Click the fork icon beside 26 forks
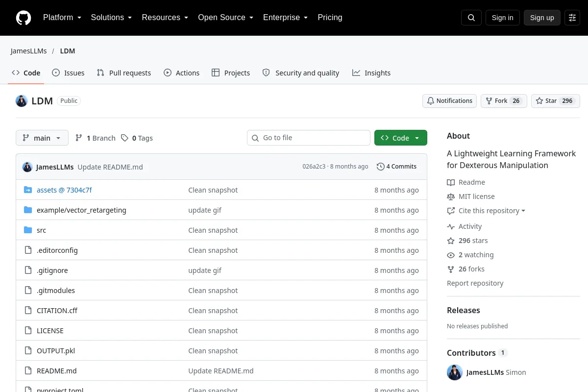Image resolution: width=588 pixels, height=392 pixels. coord(451,269)
